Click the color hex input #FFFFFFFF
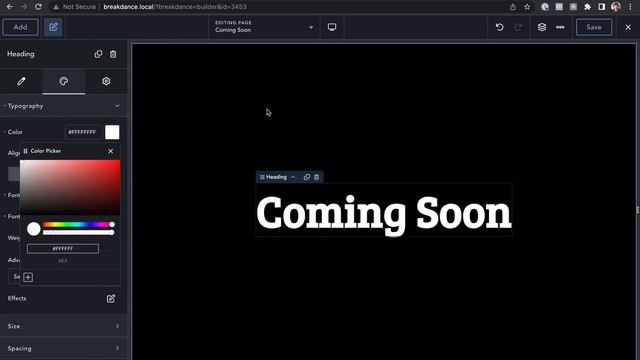 tap(82, 132)
